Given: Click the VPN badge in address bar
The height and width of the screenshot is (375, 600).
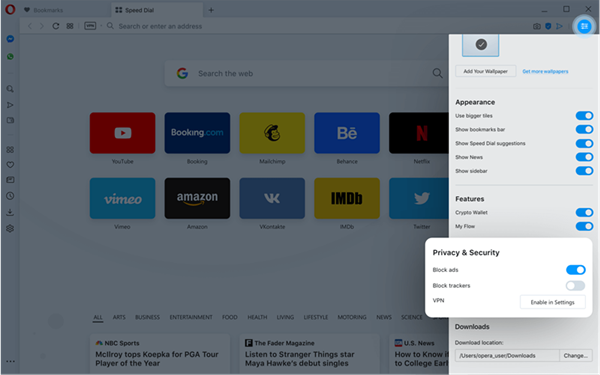Looking at the screenshot, I should pyautogui.click(x=90, y=26).
